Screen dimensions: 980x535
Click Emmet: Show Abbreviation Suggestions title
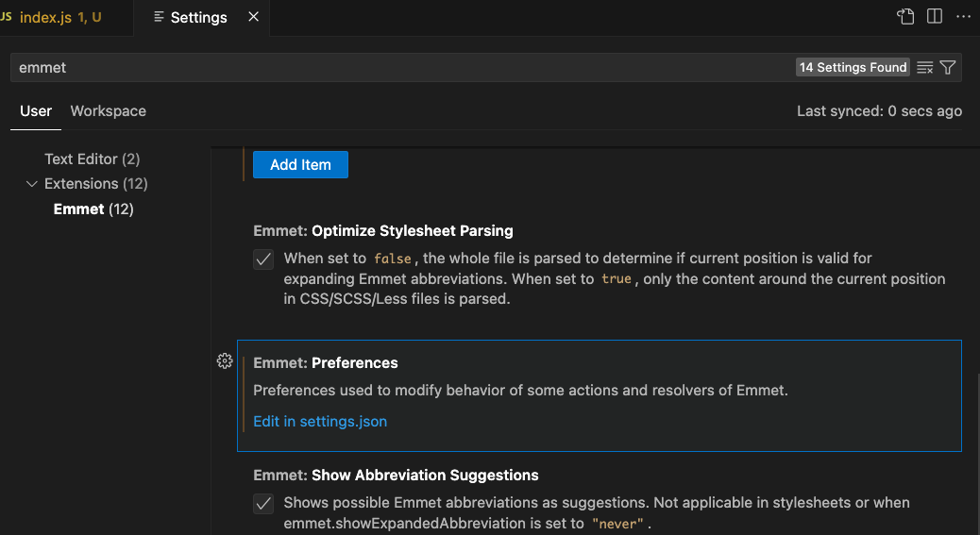[x=396, y=475]
